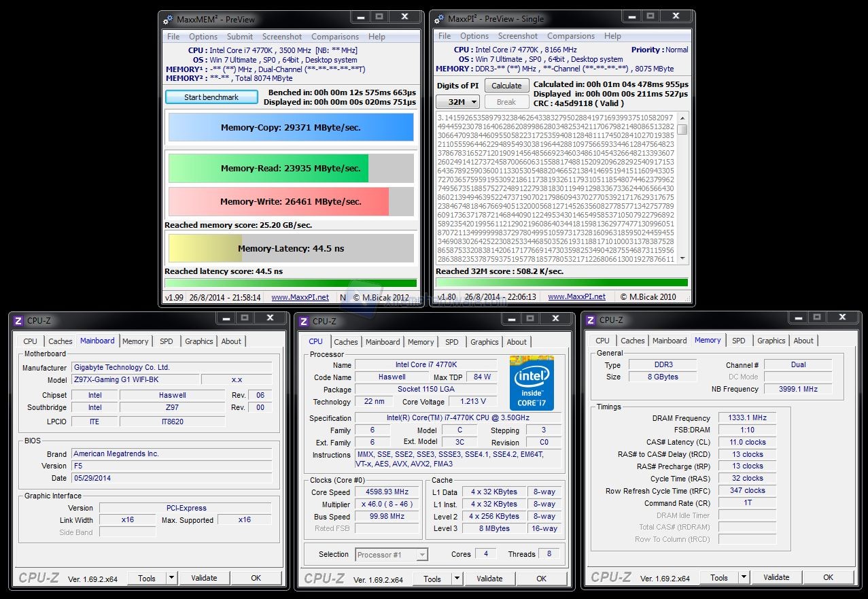
Task: Switch to SPD tab in Mainboard CPU-Z window
Action: pos(166,341)
